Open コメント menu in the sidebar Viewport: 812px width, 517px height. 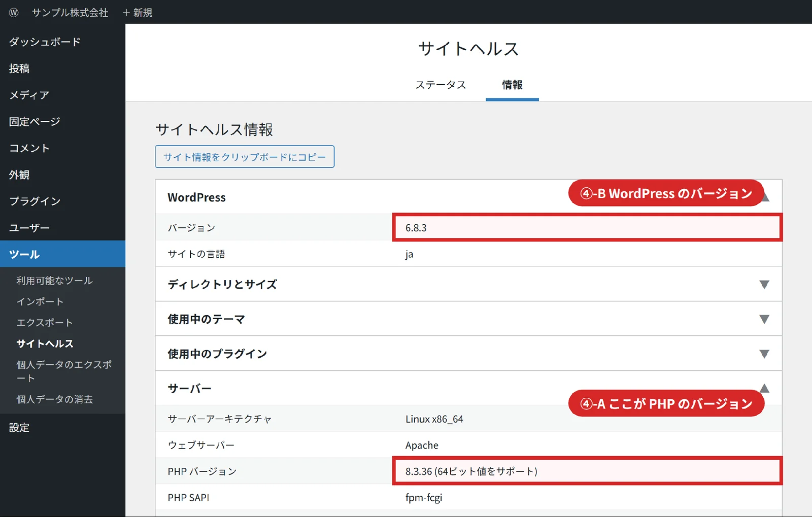29,148
